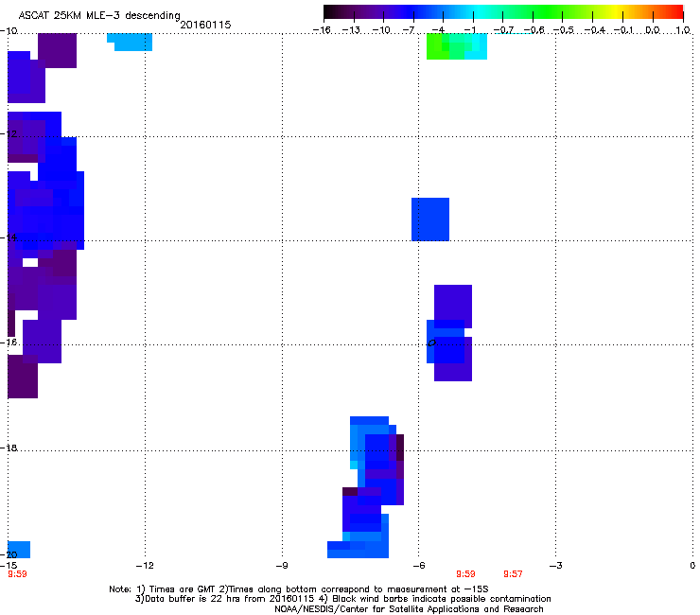Click the small circle marker on latitude -16
Viewport: 700px width, 615px height.
tap(431, 343)
